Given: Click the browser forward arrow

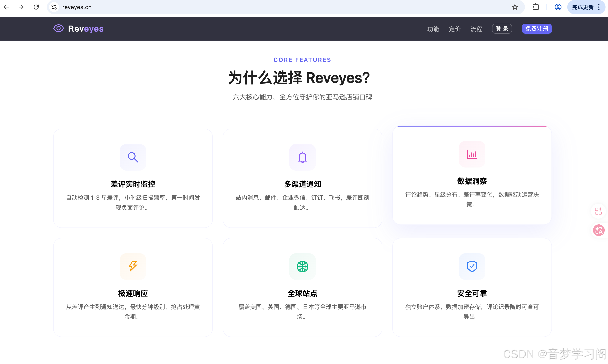Looking at the screenshot, I should coord(21,7).
